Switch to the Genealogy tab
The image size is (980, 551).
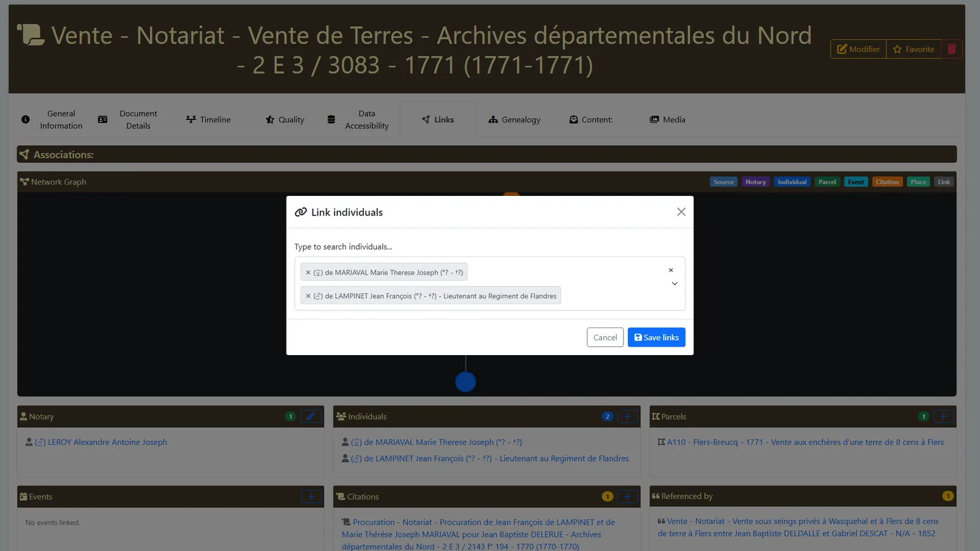point(514,119)
